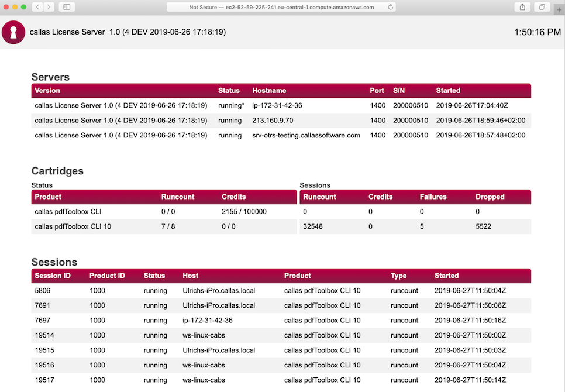Click start time 2019-06-26T18:57:48+02:00
The image size is (565, 392).
tap(481, 135)
